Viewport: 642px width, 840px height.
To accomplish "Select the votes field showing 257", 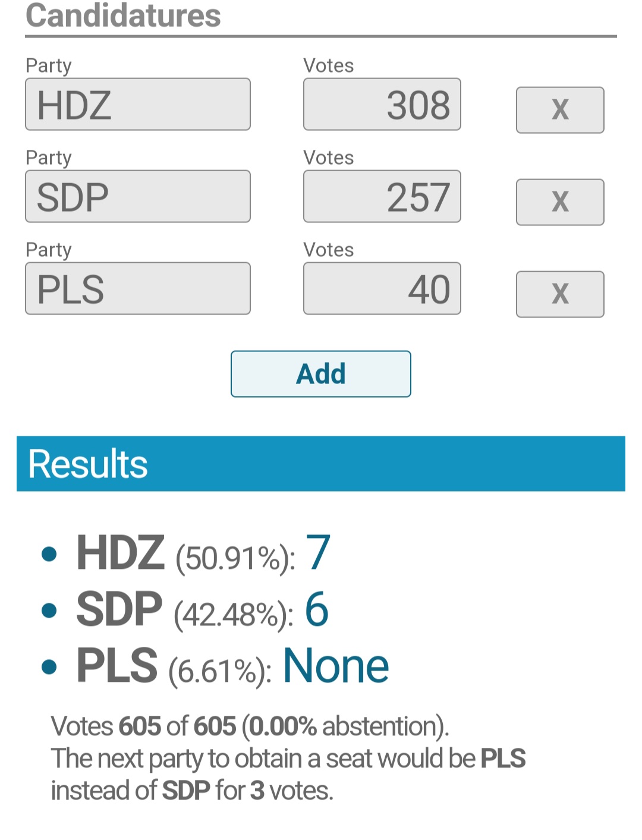I will click(382, 196).
